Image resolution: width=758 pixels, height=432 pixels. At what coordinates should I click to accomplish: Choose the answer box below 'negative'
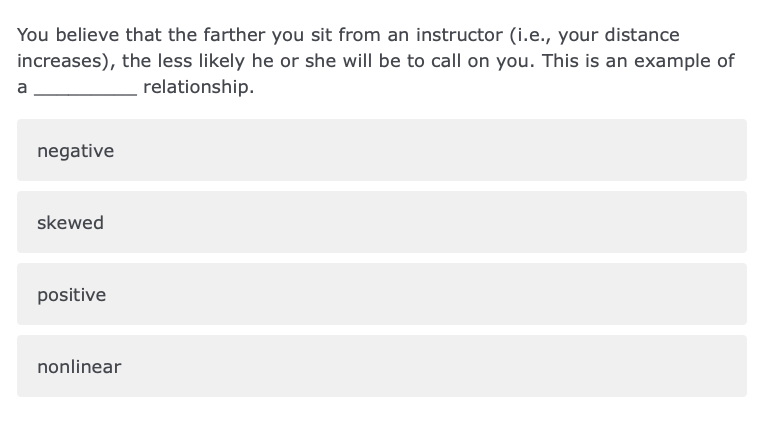point(382,222)
